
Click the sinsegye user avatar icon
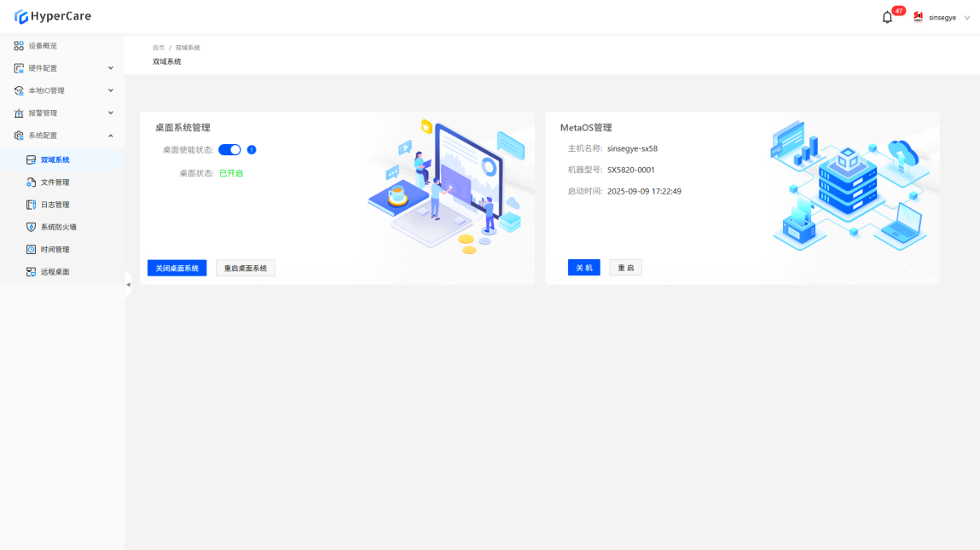click(x=918, y=17)
